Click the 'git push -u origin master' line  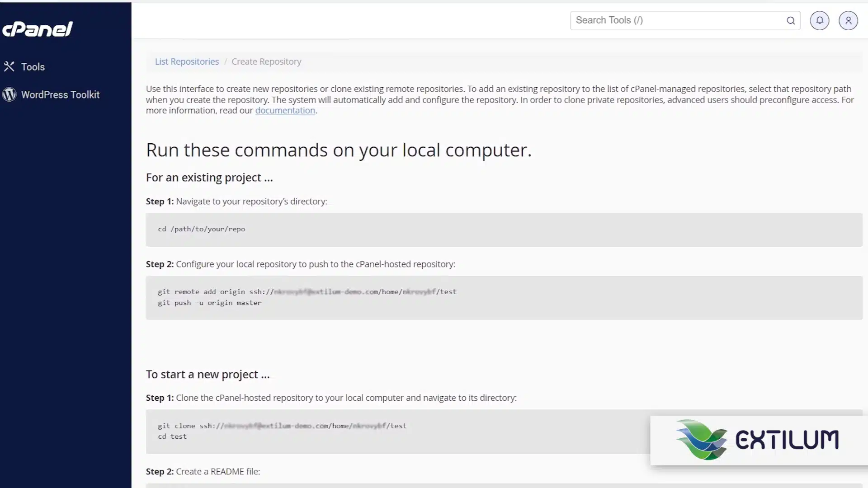(209, 303)
